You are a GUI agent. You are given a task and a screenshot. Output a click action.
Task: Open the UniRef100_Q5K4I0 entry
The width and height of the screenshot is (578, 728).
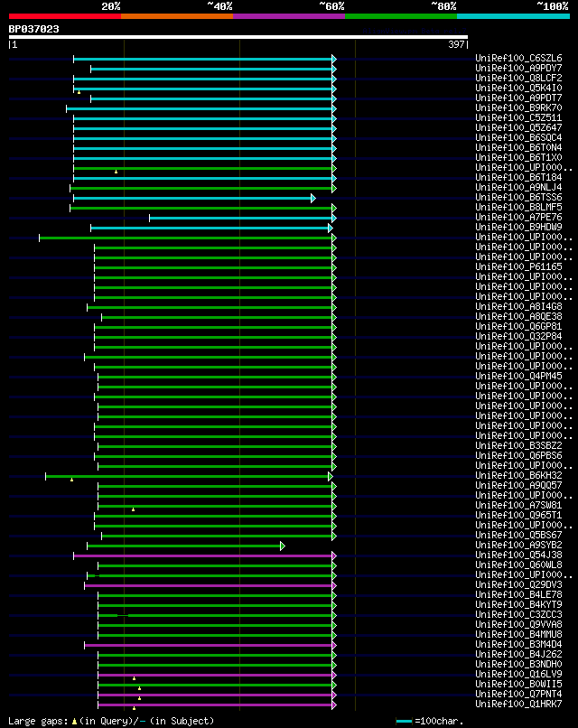click(x=518, y=89)
